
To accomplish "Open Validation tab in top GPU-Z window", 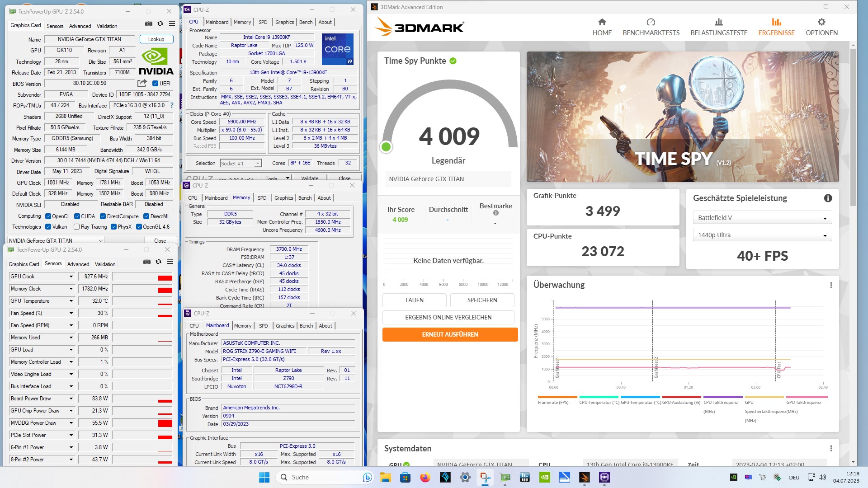I will (107, 26).
